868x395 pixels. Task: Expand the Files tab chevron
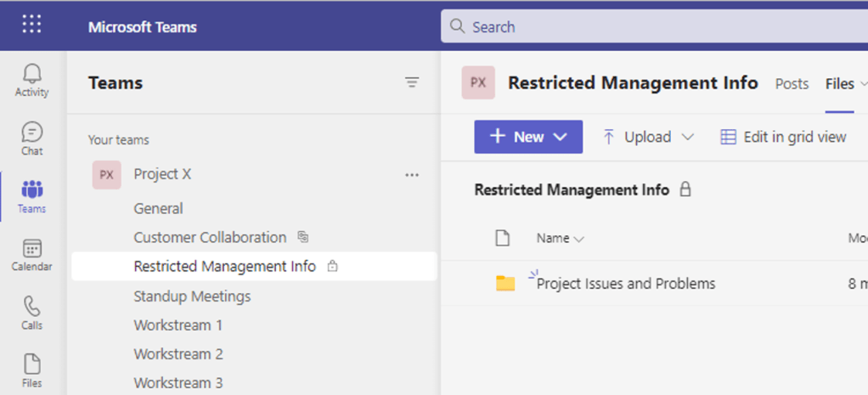click(x=862, y=84)
